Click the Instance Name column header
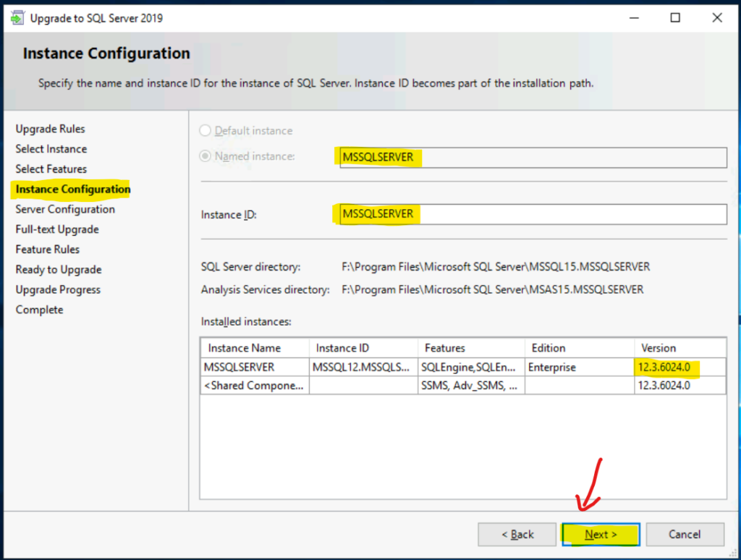 tap(255, 348)
